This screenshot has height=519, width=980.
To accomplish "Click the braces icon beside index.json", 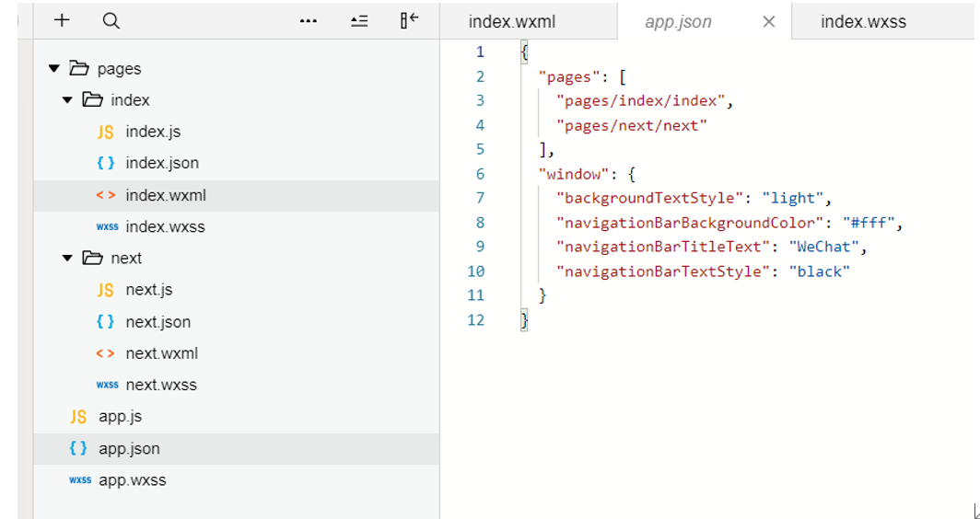I will click(106, 163).
